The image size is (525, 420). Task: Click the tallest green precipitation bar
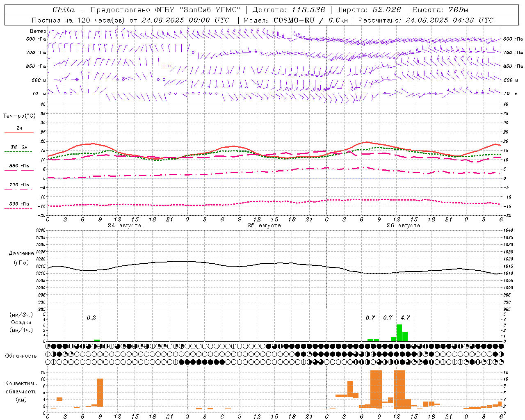coord(399,333)
